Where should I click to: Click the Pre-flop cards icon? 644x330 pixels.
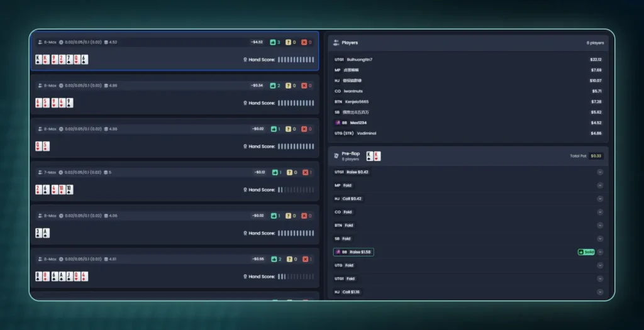tap(336, 156)
